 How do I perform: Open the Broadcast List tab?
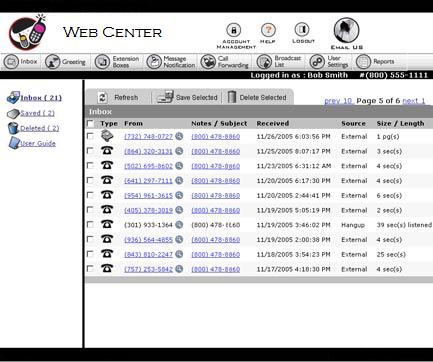pyautogui.click(x=279, y=62)
